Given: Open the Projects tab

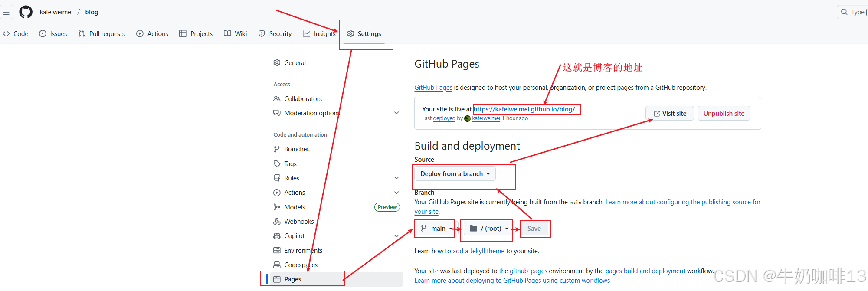Looking at the screenshot, I should coord(196,34).
